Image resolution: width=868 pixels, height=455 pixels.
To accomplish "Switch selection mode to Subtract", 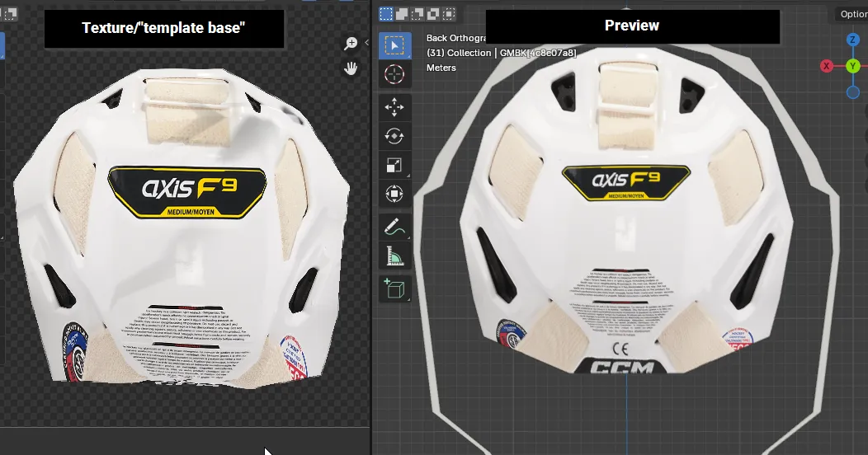I will tap(417, 14).
